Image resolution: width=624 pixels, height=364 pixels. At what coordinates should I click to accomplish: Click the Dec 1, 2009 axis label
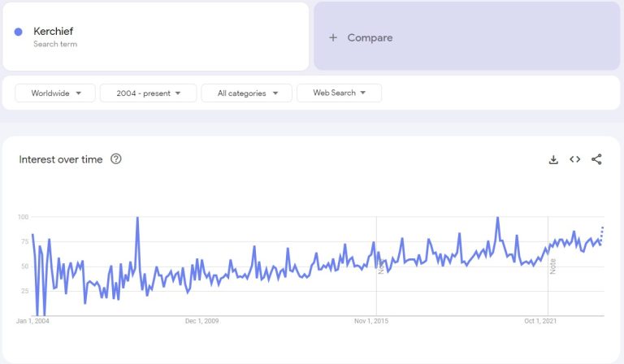(202, 322)
